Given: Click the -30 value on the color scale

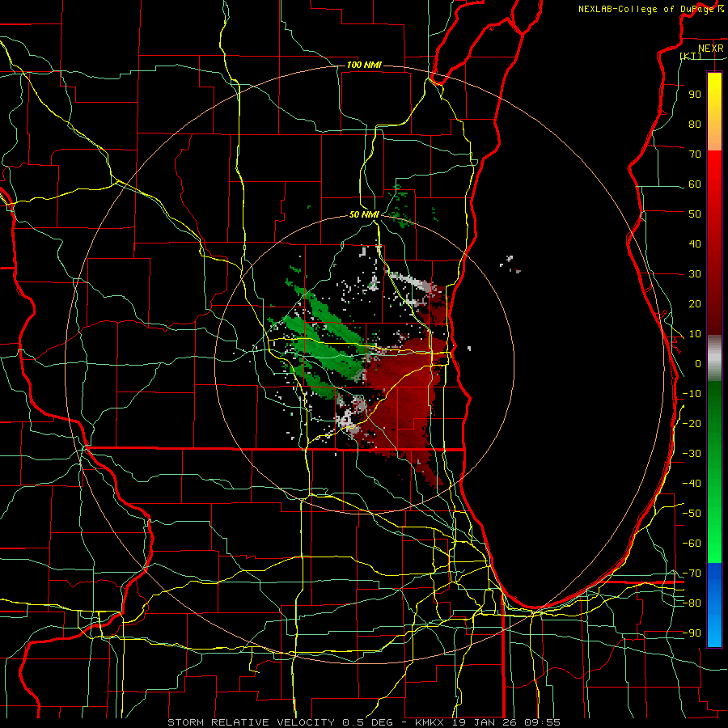Looking at the screenshot, I should click(x=692, y=454).
